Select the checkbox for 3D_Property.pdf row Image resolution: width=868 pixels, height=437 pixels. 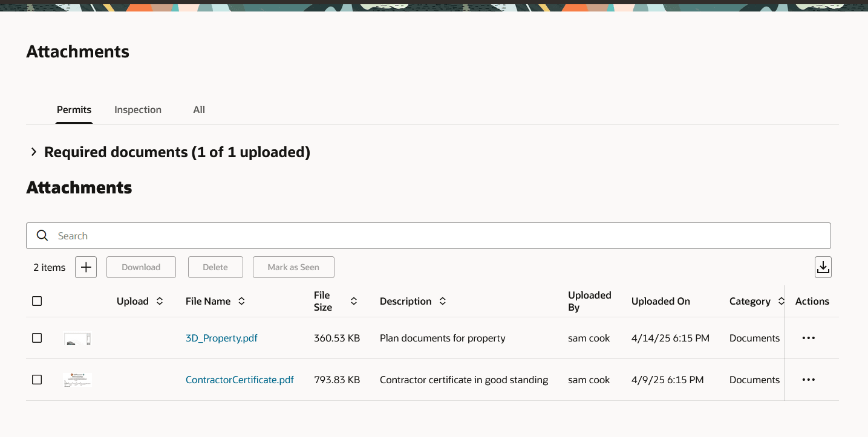(36, 338)
